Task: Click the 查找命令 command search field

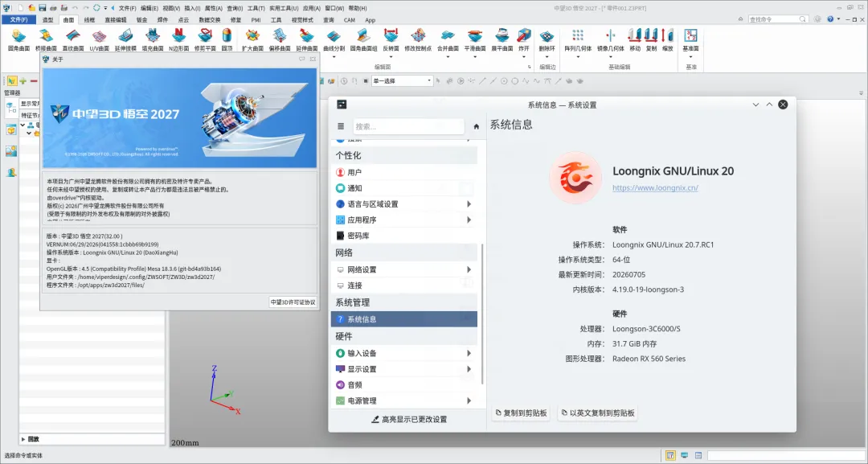Action: tap(778, 18)
